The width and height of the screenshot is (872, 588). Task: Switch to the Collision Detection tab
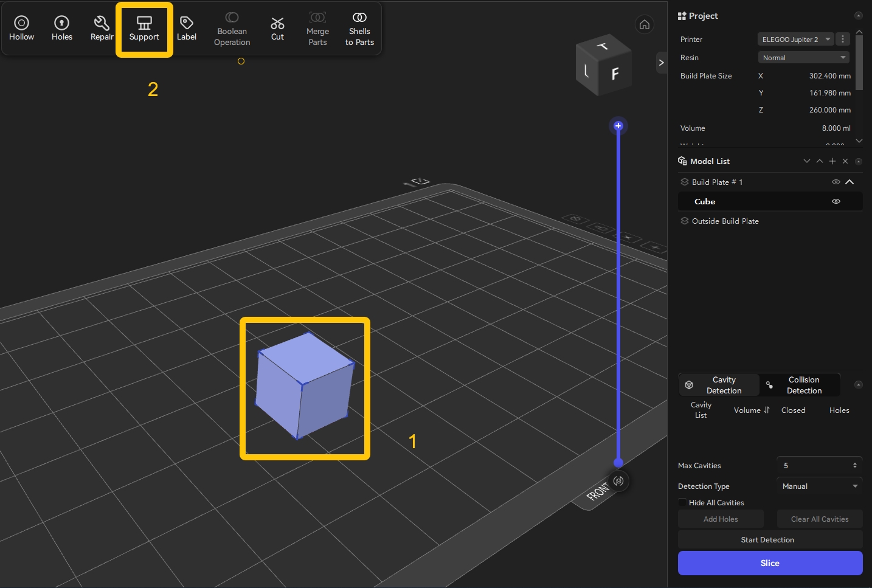coord(800,385)
